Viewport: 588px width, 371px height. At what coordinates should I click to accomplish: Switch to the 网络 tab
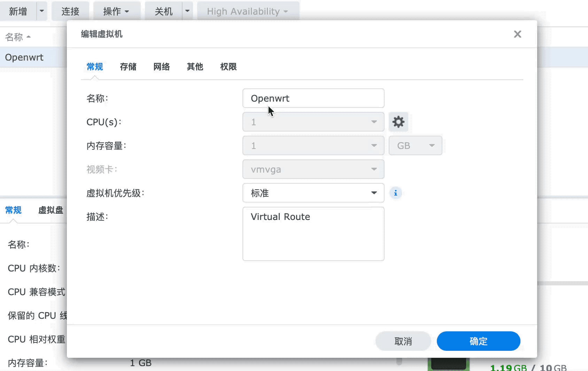(161, 67)
